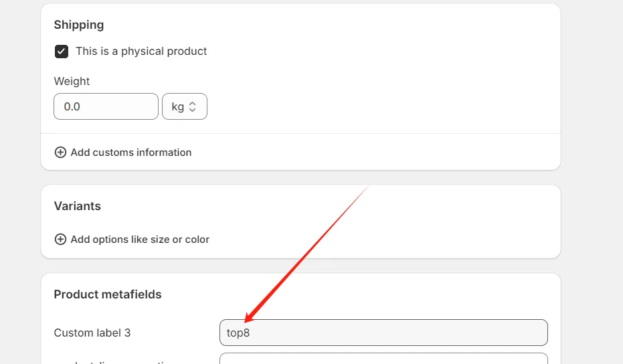Open the kg weight unit dropdown
Viewport: 623px width, 364px height.
click(x=184, y=106)
